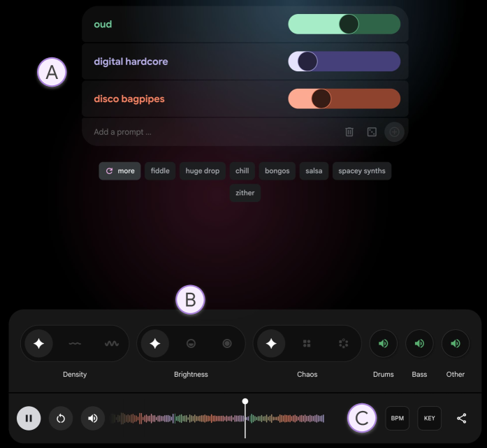Select high Density wave option
487x448 pixels.
point(111,344)
